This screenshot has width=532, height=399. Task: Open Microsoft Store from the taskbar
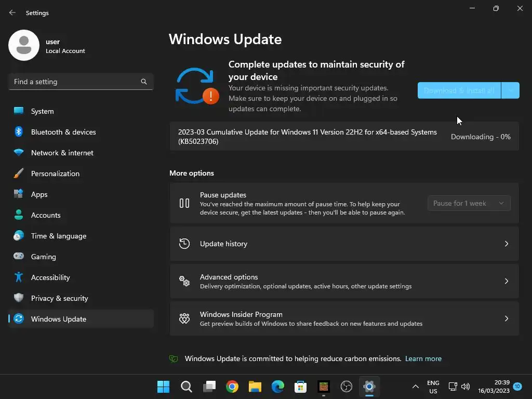(x=301, y=387)
